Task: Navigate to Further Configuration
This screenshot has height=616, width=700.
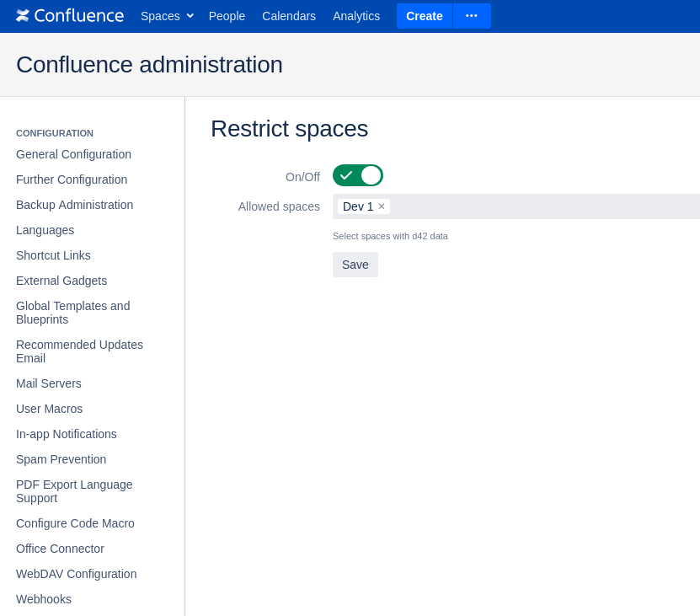Action: 72,179
